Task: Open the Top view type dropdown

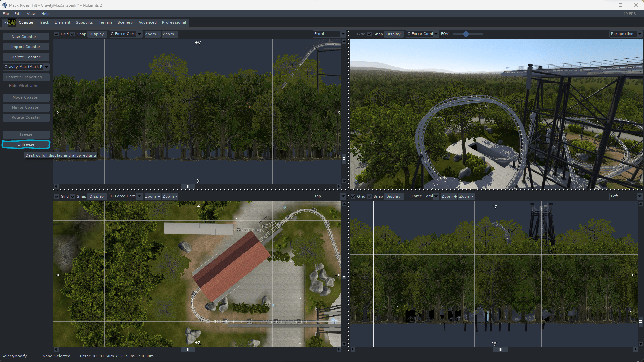Action: pos(329,196)
